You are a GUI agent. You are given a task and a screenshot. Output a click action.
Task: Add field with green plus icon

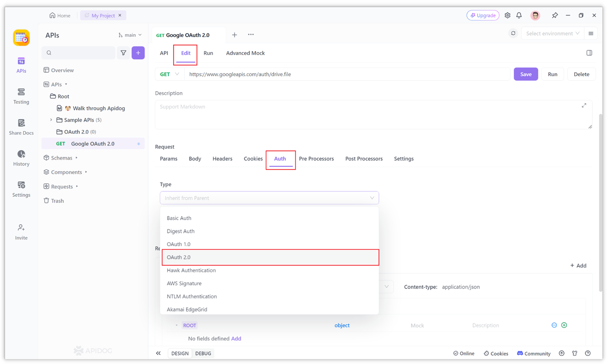click(564, 325)
